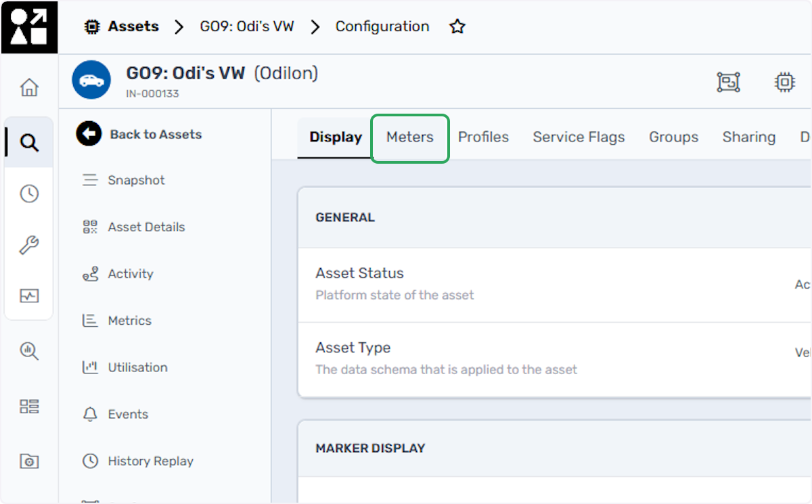Switch to the Service Flags tab

pyautogui.click(x=579, y=137)
